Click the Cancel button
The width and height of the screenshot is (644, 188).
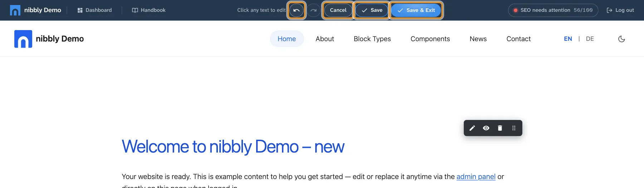[338, 10]
